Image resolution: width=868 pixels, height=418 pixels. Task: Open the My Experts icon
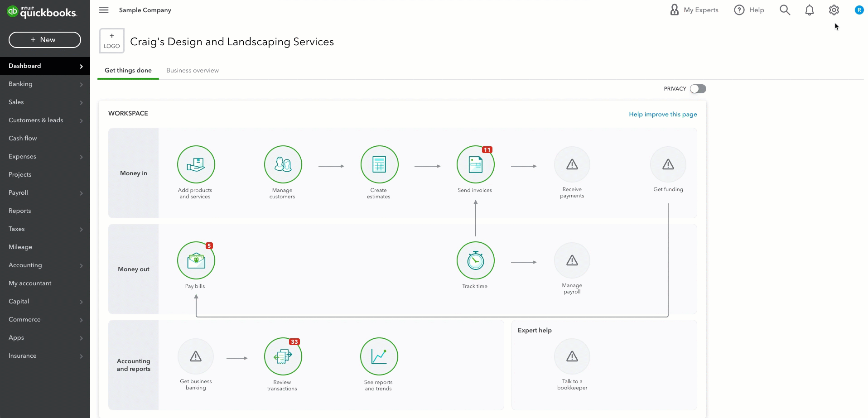(x=675, y=10)
